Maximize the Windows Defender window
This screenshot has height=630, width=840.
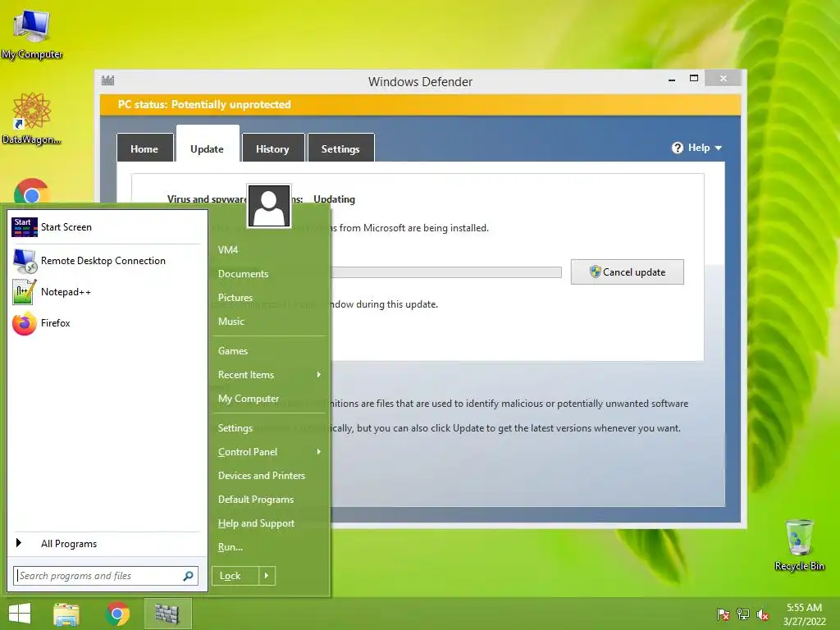(694, 78)
